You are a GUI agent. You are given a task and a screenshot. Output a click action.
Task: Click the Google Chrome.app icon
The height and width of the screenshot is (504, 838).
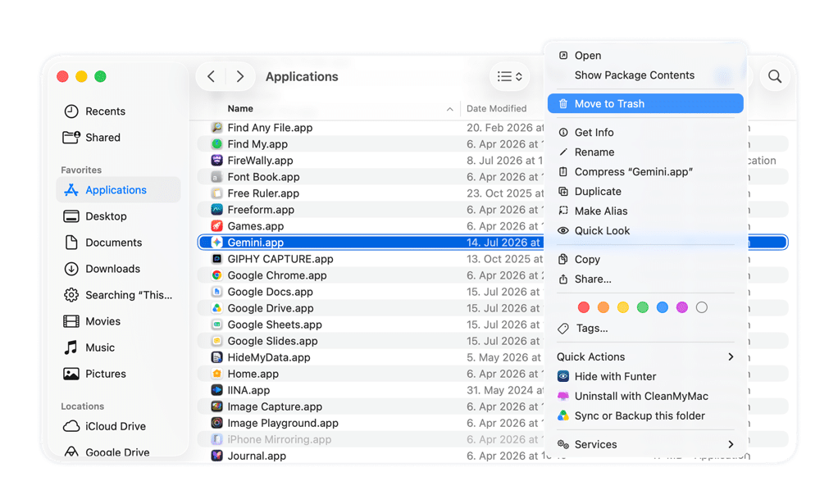click(216, 275)
